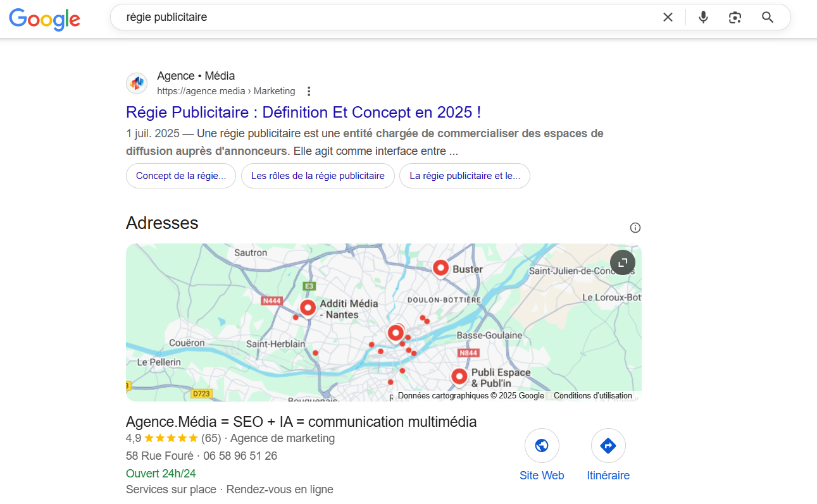Click the 'Ouvert 24h/24' hours text

161,474
